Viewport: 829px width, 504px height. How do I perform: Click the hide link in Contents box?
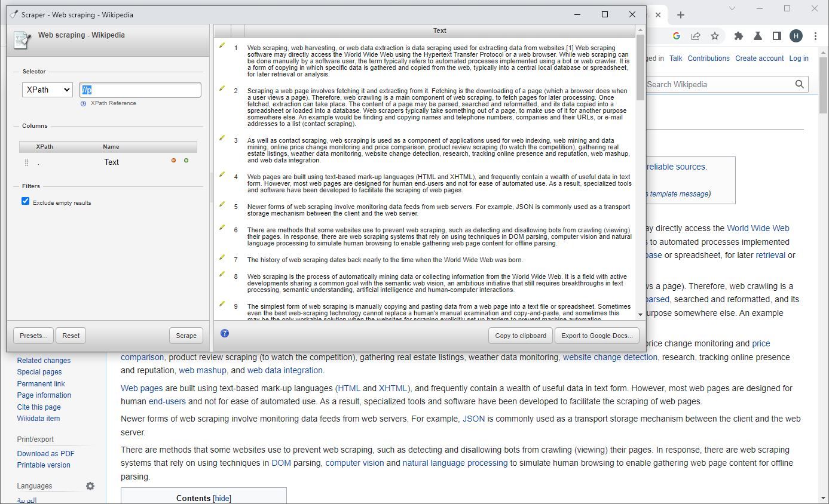[x=222, y=498]
